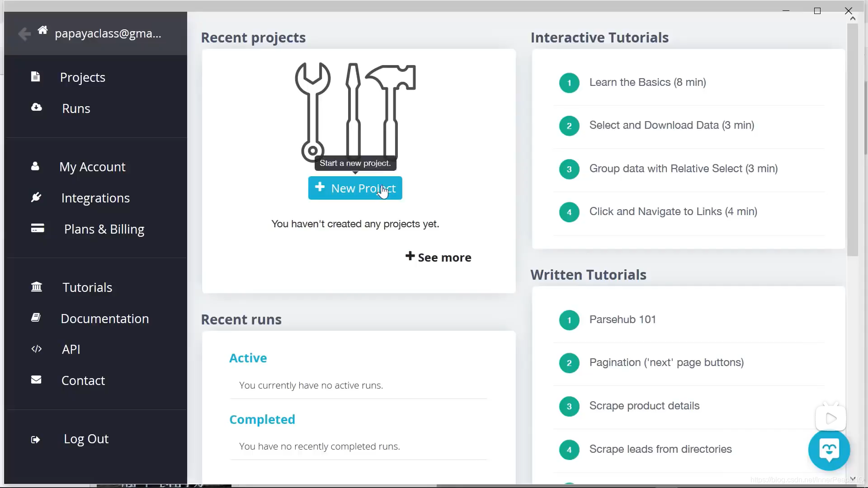Image resolution: width=868 pixels, height=488 pixels.
Task: Click the Projects document icon
Action: click(35, 77)
